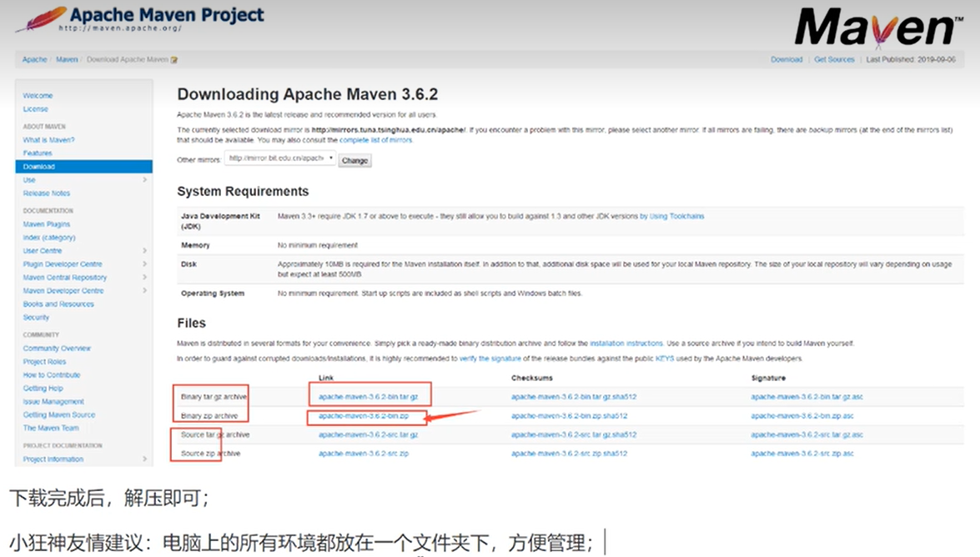Click the top-right Download link

787,59
